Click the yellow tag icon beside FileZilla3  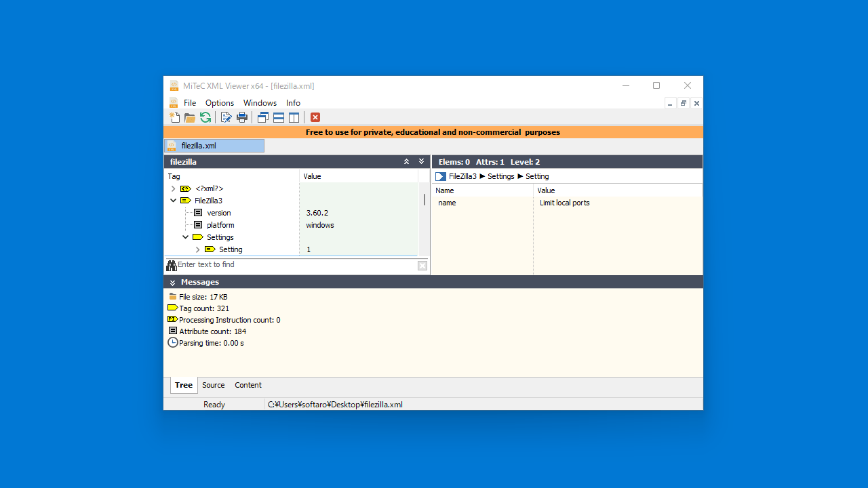tap(185, 201)
